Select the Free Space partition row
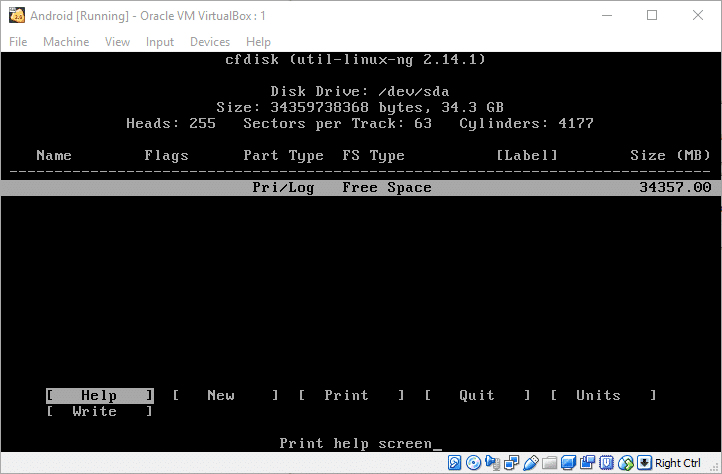 coord(360,187)
